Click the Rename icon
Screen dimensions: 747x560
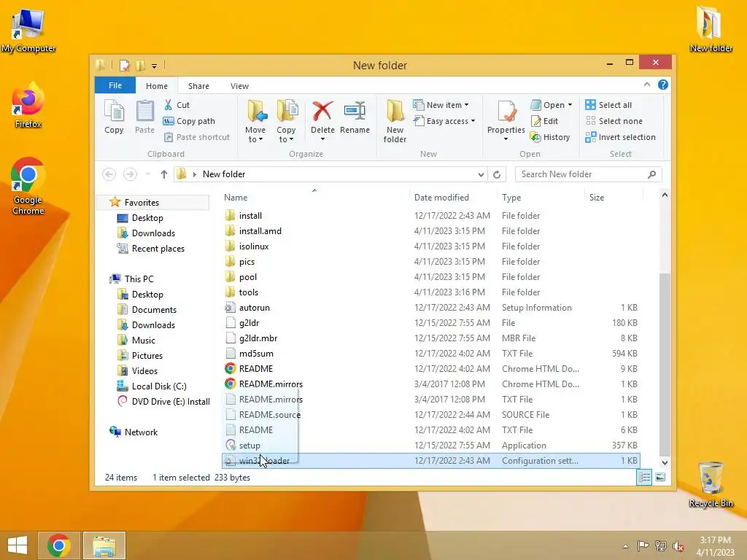[355, 117]
